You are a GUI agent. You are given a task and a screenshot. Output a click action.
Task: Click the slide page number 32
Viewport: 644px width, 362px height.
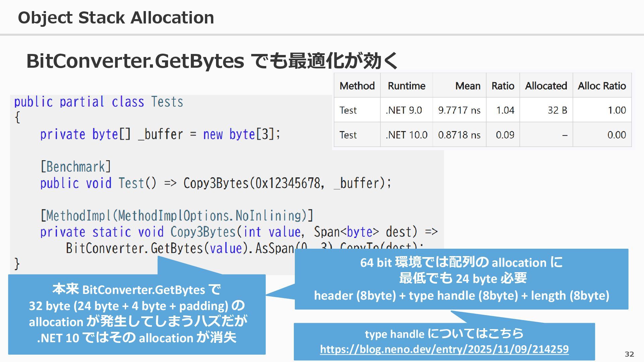[629, 354]
